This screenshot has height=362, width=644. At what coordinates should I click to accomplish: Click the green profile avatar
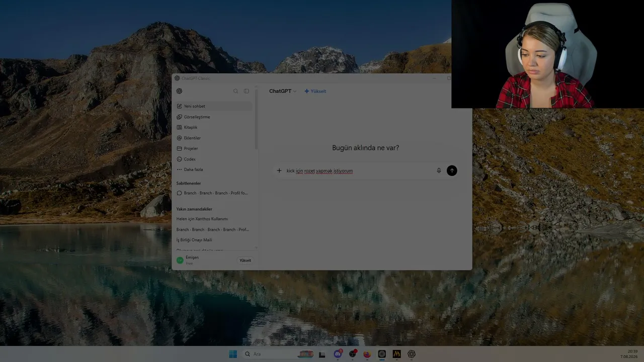pyautogui.click(x=180, y=260)
